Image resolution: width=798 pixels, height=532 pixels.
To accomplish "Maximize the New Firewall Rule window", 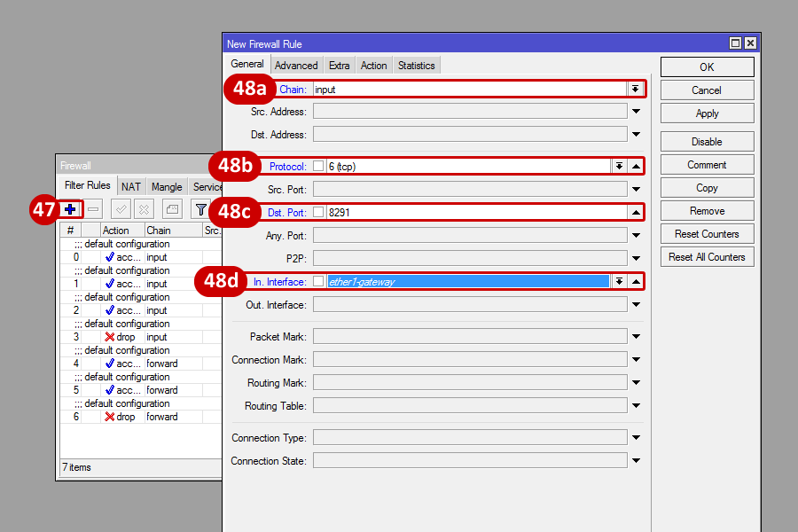I will tap(735, 43).
